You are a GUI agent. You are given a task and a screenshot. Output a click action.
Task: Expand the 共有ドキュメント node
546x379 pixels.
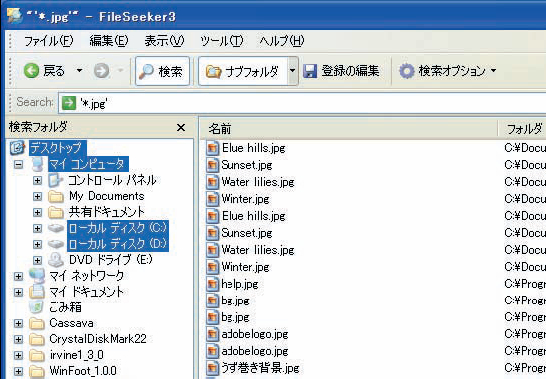pyautogui.click(x=37, y=212)
